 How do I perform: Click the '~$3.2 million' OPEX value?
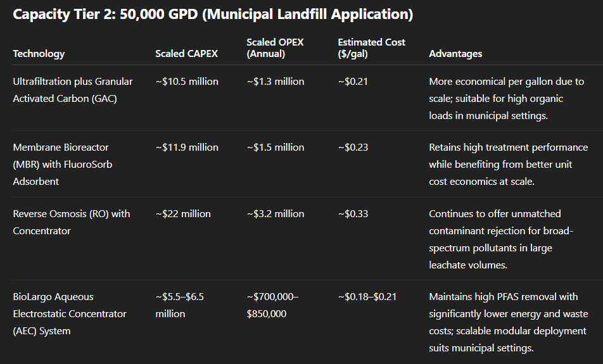click(x=276, y=214)
